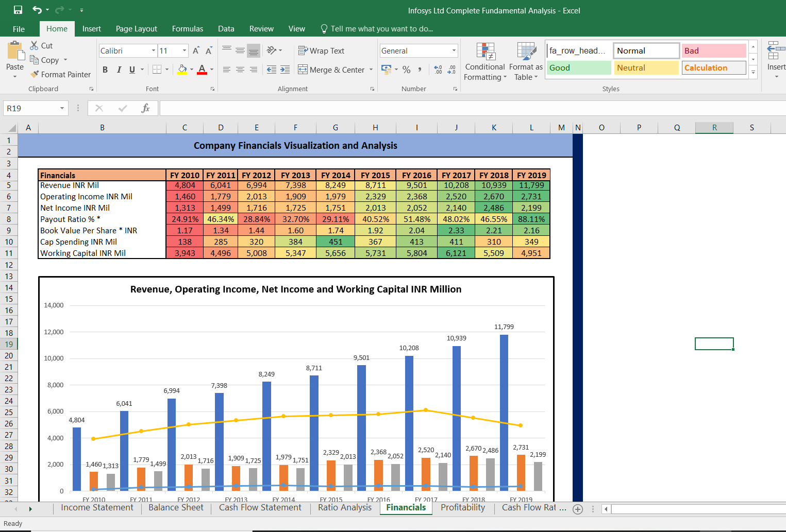Image resolution: width=786 pixels, height=532 pixels.
Task: Toggle italic formatting
Action: coord(119,70)
